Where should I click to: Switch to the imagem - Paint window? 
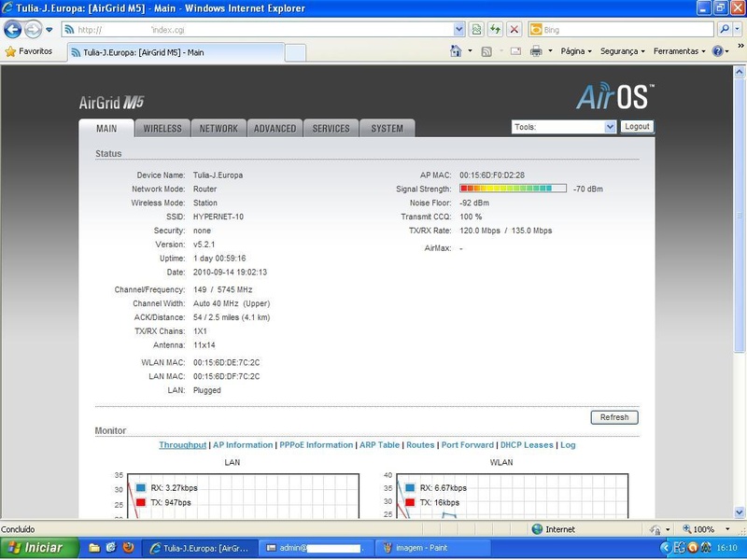[433, 548]
